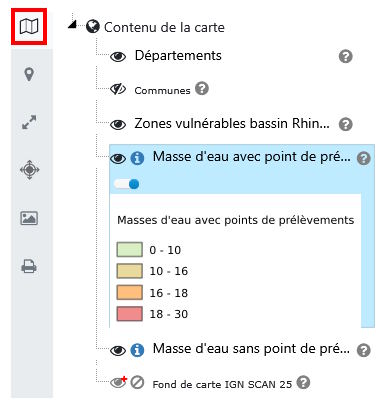Show info for Masse d'eau avec point layer
Screen dimensions: 383x402
(x=137, y=158)
